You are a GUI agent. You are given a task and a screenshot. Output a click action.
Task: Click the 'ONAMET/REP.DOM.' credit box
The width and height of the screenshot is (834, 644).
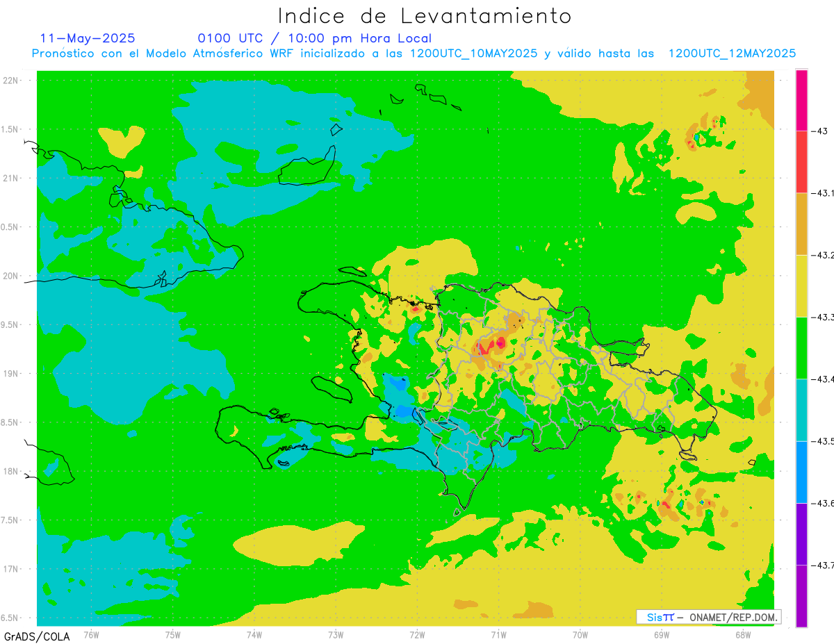(x=709, y=617)
